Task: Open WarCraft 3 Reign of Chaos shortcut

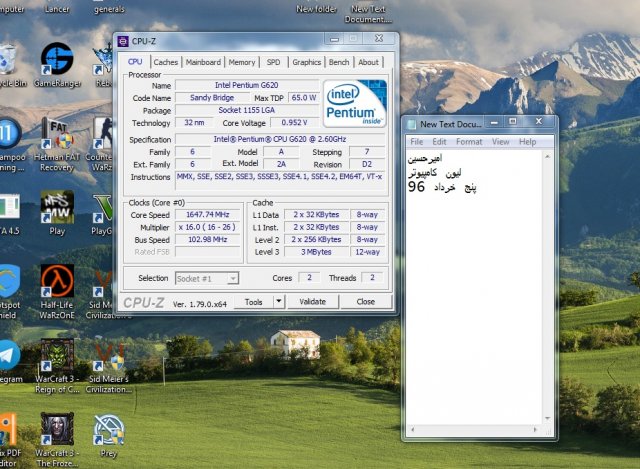Action: click(57, 357)
